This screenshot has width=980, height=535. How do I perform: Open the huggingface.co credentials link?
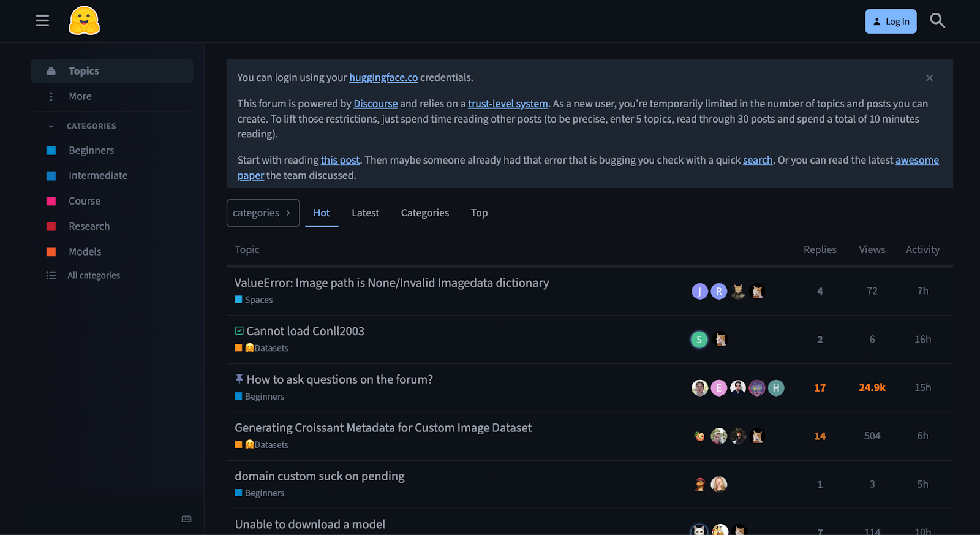click(x=383, y=77)
